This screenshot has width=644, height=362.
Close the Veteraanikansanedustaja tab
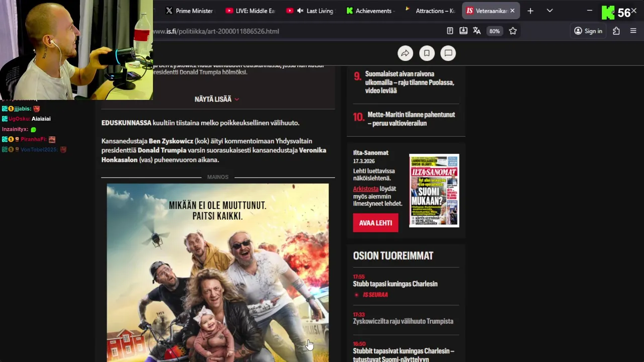513,11
